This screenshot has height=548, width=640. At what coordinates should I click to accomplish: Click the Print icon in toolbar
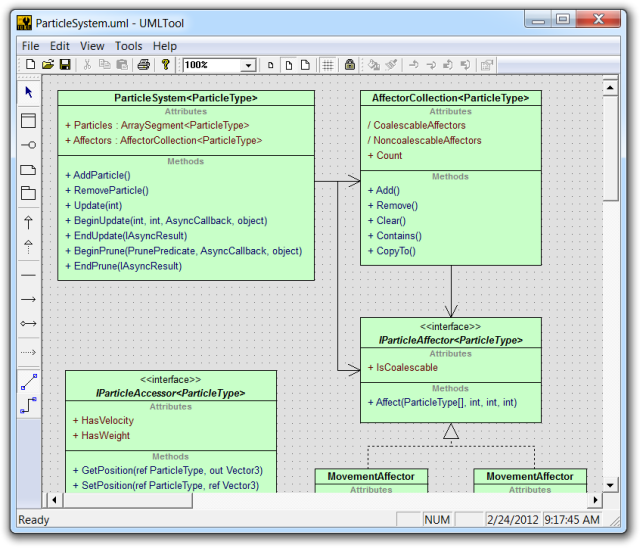click(143, 65)
